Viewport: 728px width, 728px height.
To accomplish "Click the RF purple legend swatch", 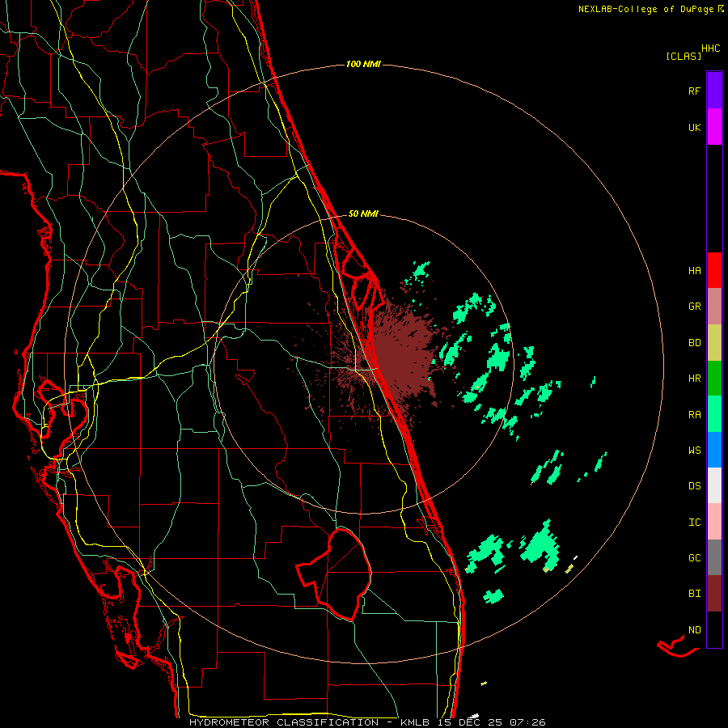I will click(714, 91).
